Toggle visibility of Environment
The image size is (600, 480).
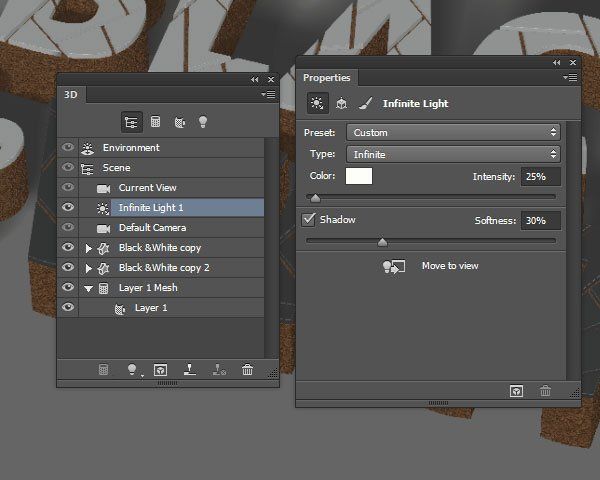coord(68,147)
